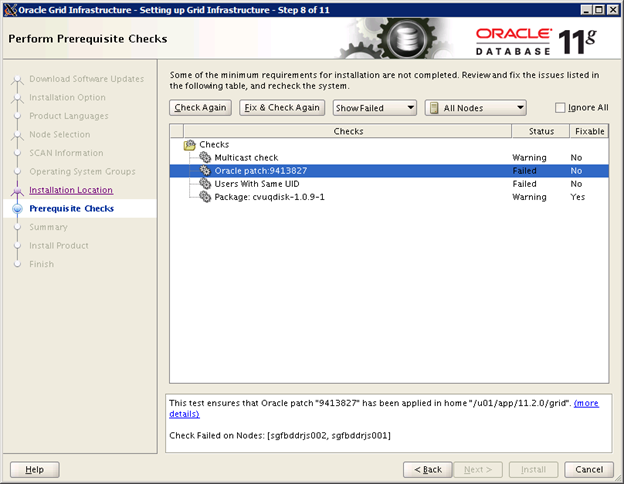
Task: Click the Finish step in sidebar
Action: click(x=41, y=264)
